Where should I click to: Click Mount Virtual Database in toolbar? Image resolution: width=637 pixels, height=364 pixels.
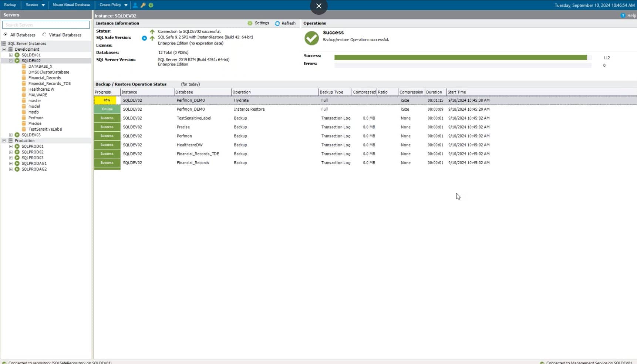(x=71, y=5)
